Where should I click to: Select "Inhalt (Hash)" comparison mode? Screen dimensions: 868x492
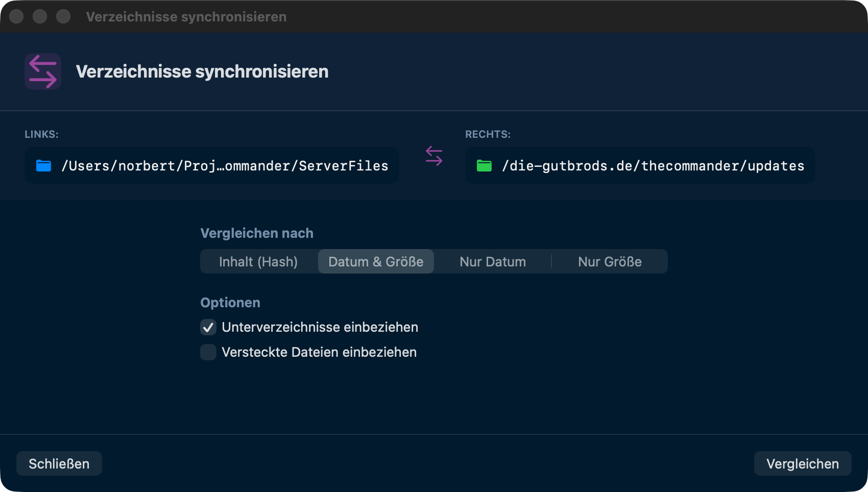[x=258, y=261]
